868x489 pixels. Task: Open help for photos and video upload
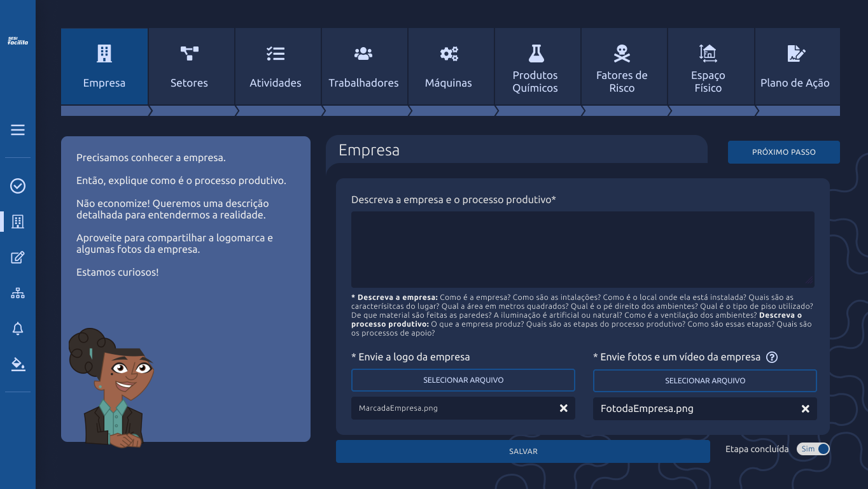tap(772, 357)
